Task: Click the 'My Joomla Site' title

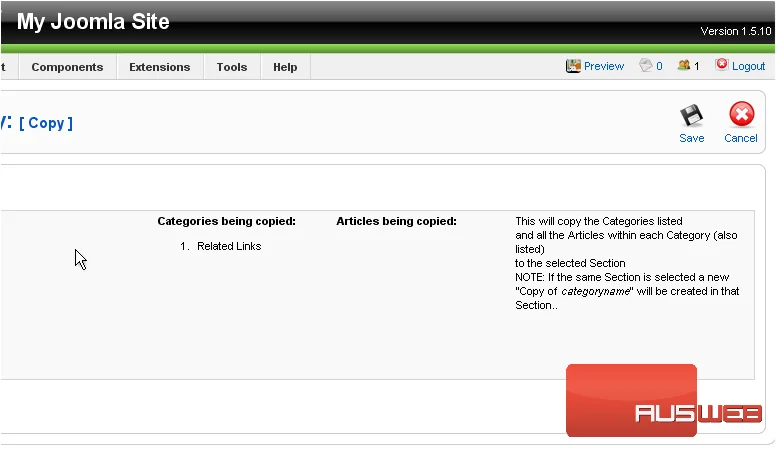Action: (93, 22)
